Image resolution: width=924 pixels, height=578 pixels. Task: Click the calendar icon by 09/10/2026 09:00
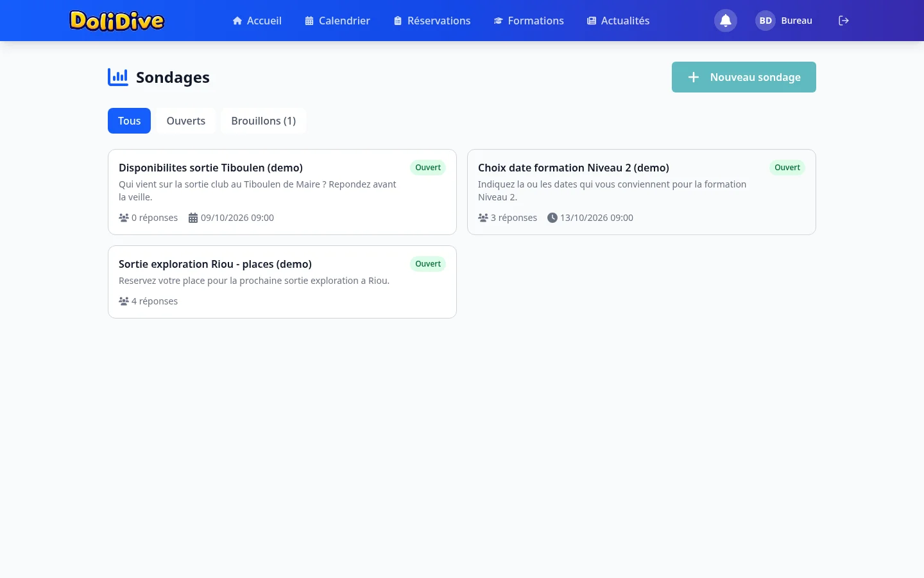[193, 218]
